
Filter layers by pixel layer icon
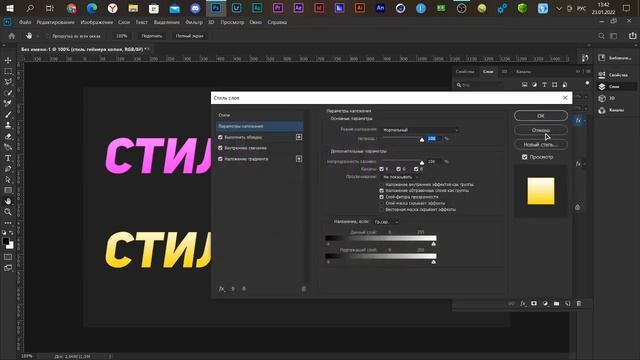524,84
